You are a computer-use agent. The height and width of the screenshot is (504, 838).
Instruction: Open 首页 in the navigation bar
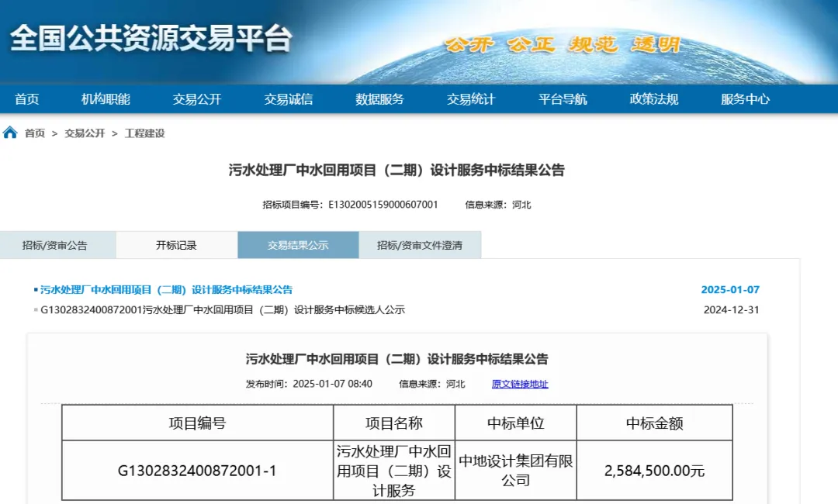point(26,98)
